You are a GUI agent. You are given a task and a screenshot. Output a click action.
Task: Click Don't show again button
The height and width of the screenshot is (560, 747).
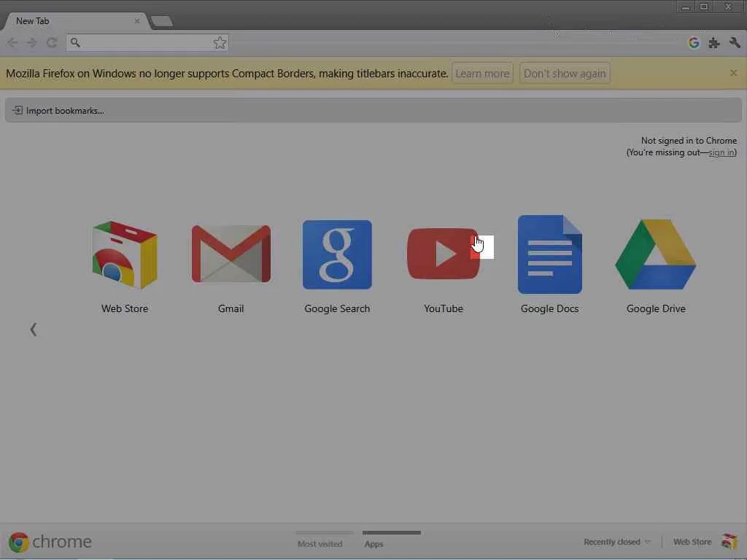[565, 74]
